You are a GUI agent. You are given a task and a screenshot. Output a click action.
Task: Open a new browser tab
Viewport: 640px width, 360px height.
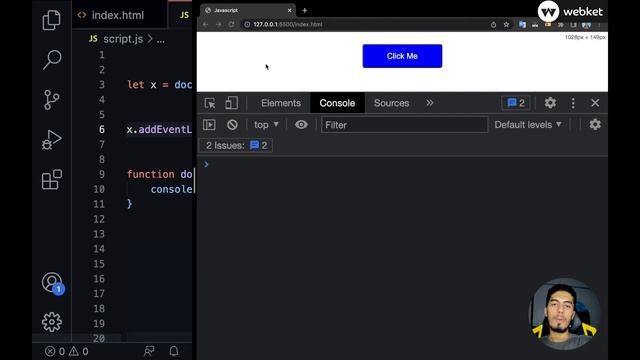tap(304, 10)
